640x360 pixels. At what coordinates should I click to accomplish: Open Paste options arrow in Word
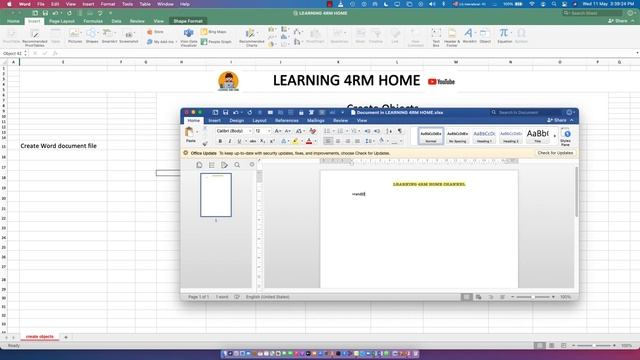pyautogui.click(x=197, y=132)
